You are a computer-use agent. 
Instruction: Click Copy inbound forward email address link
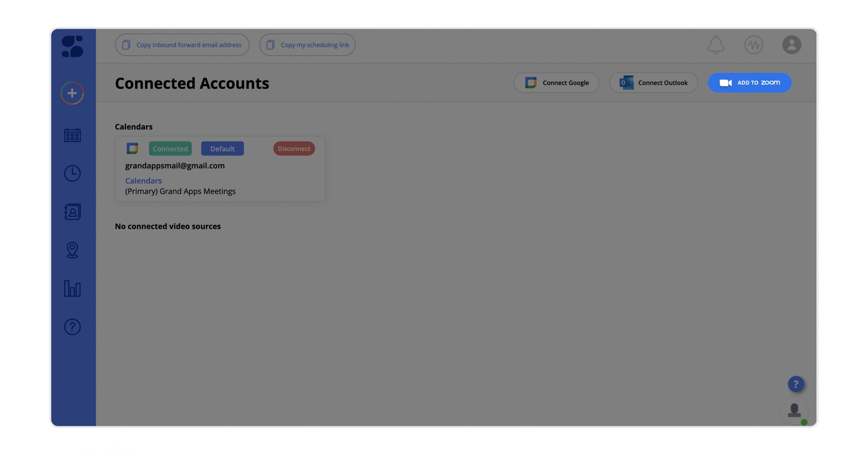[x=182, y=44]
